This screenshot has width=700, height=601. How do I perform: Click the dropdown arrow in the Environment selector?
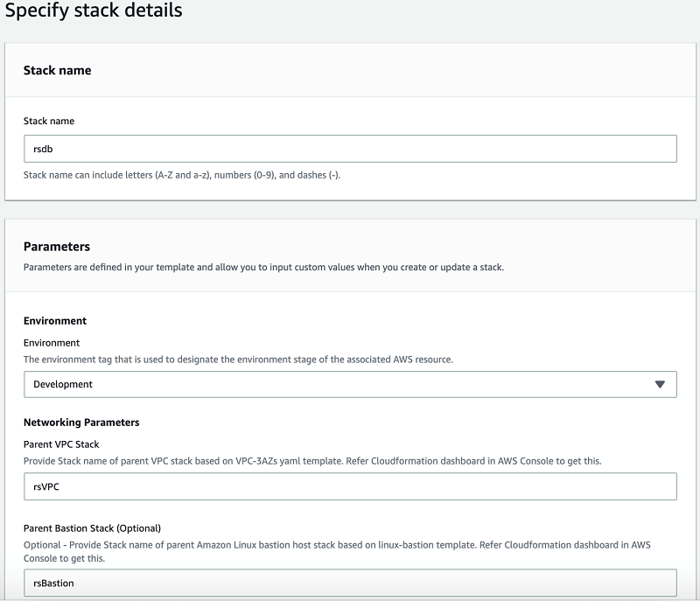tap(660, 384)
